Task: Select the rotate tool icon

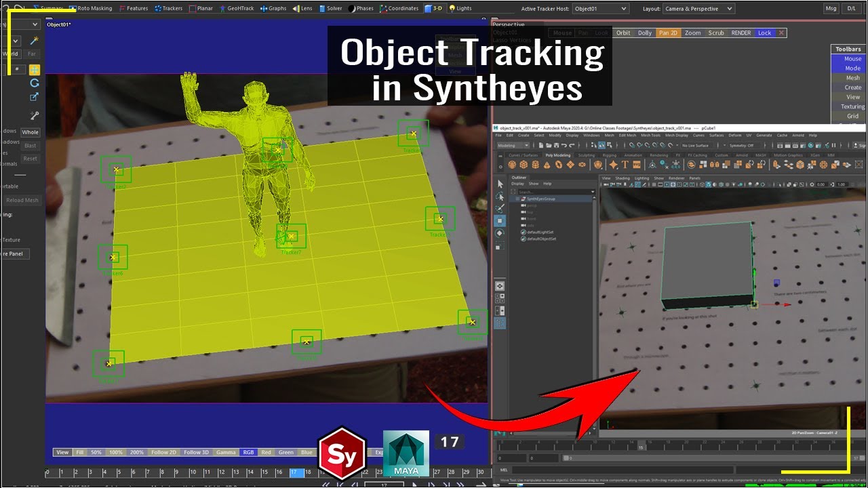Action: click(34, 83)
